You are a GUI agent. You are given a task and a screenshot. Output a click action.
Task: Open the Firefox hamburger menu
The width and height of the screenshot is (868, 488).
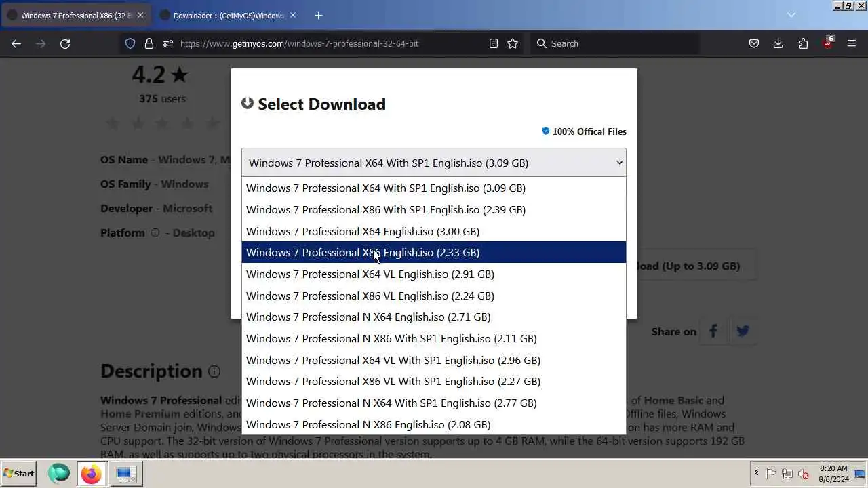coord(852,43)
